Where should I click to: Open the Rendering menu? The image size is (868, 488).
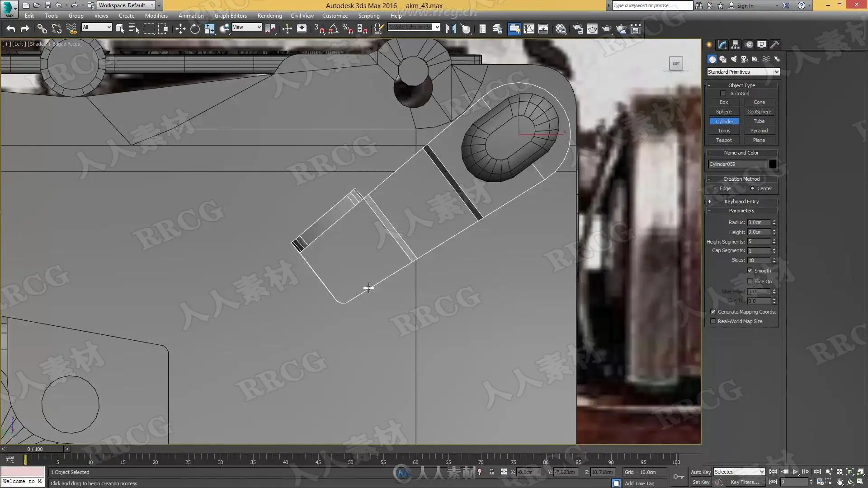click(x=269, y=16)
